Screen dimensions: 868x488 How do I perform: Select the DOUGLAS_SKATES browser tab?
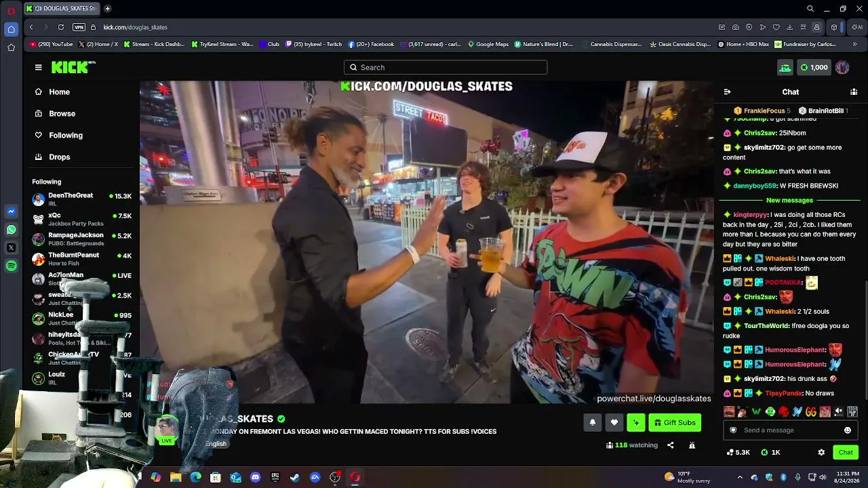[61, 8]
